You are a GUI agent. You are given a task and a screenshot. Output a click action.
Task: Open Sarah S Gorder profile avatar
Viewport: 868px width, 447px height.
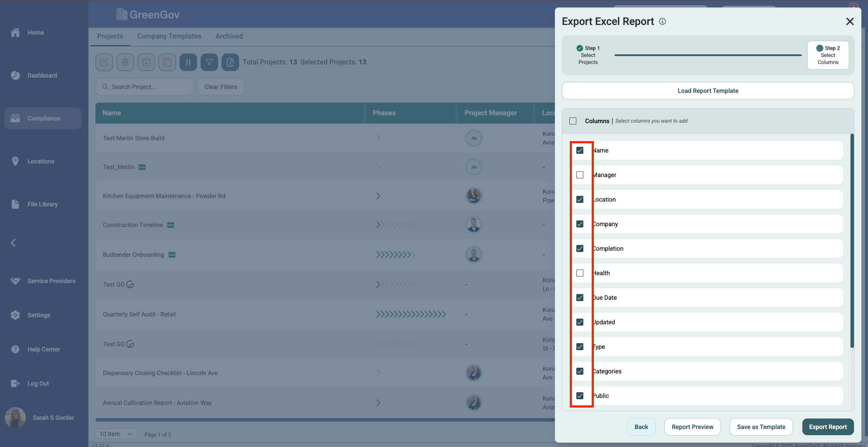[15, 418]
